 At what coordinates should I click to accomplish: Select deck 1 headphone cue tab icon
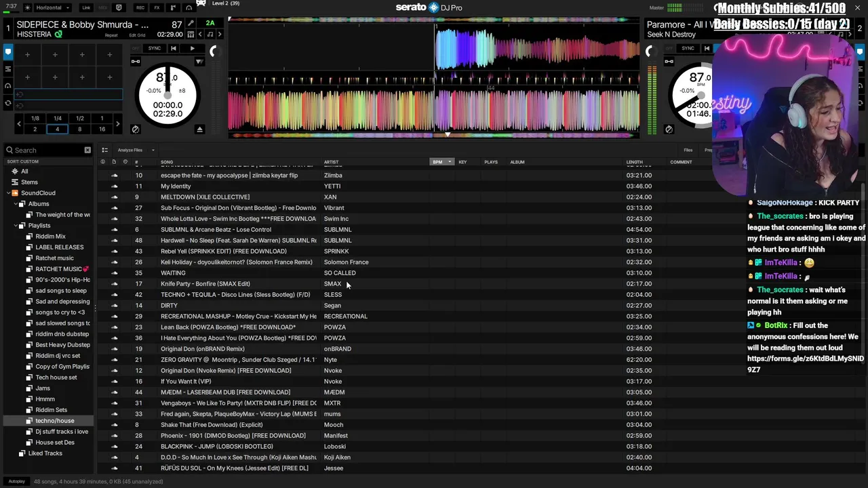click(x=7, y=85)
